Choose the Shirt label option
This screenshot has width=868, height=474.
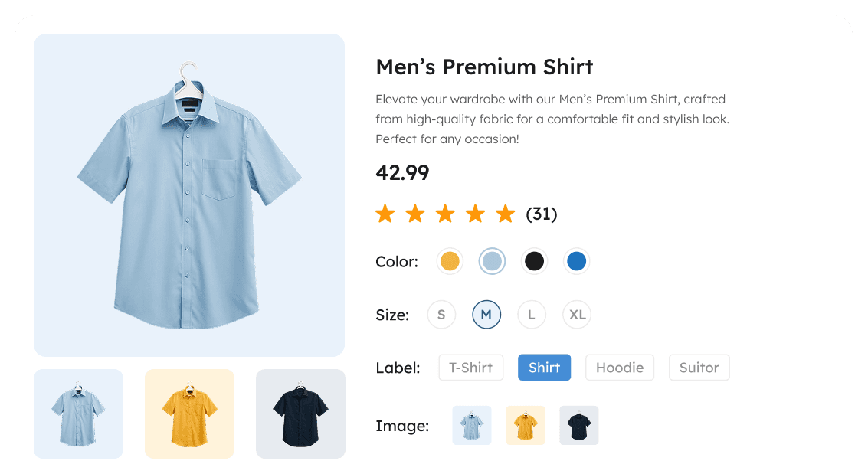(x=544, y=368)
